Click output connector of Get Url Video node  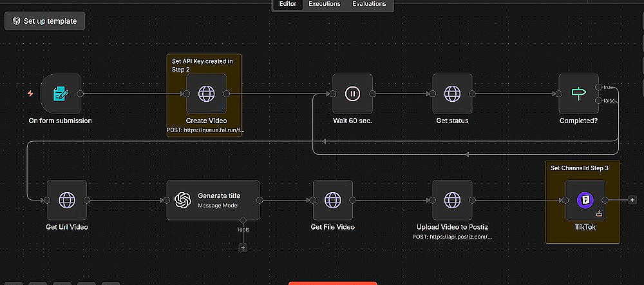click(87, 200)
